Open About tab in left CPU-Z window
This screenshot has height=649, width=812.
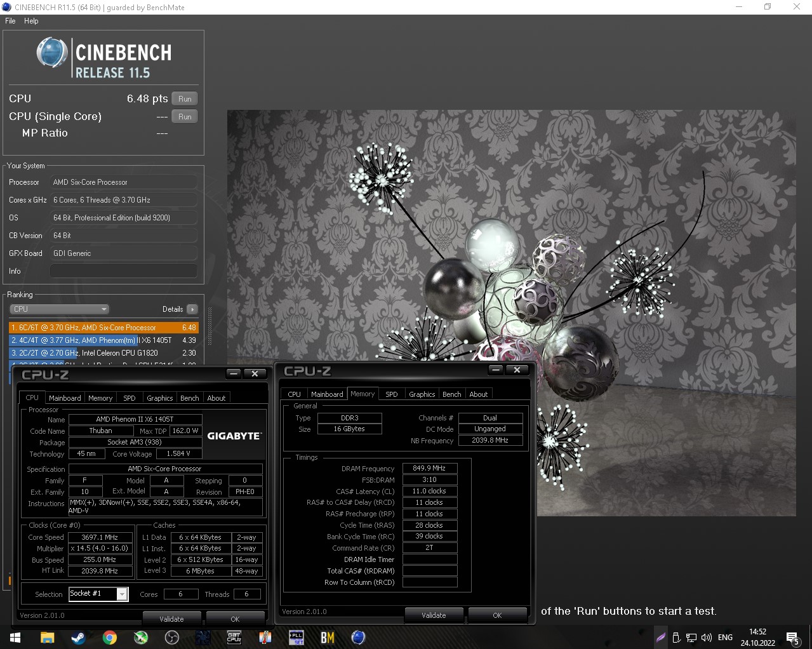coord(216,398)
